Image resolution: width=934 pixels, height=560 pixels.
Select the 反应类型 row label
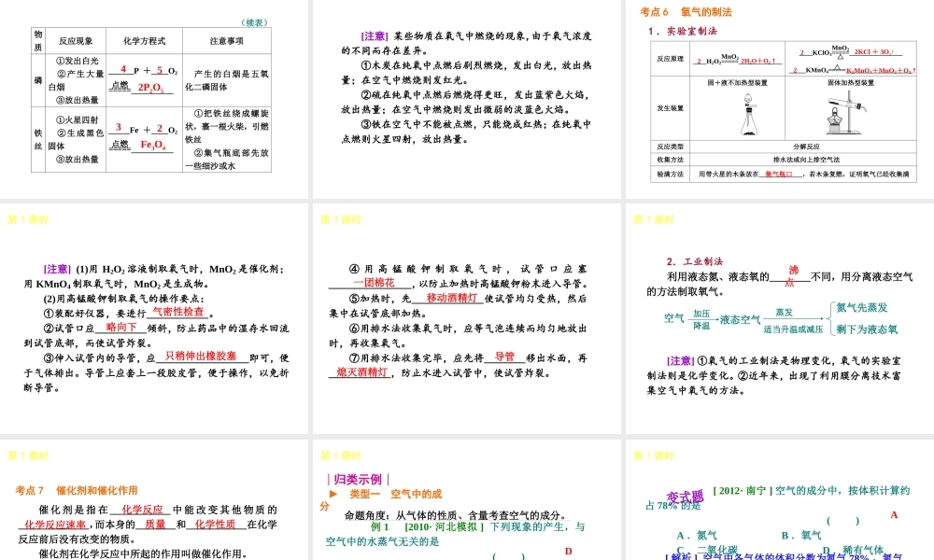(670, 147)
